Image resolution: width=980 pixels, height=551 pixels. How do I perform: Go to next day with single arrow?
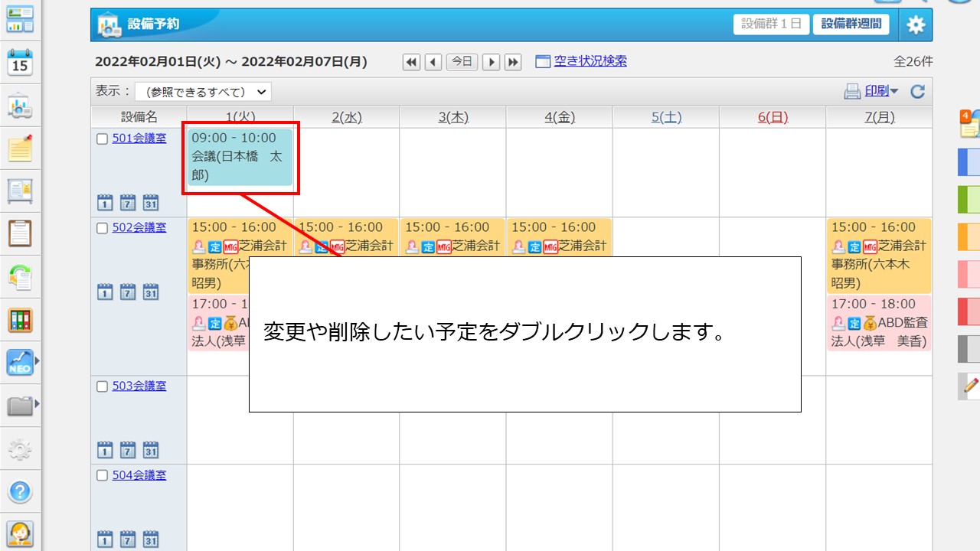(x=491, y=62)
